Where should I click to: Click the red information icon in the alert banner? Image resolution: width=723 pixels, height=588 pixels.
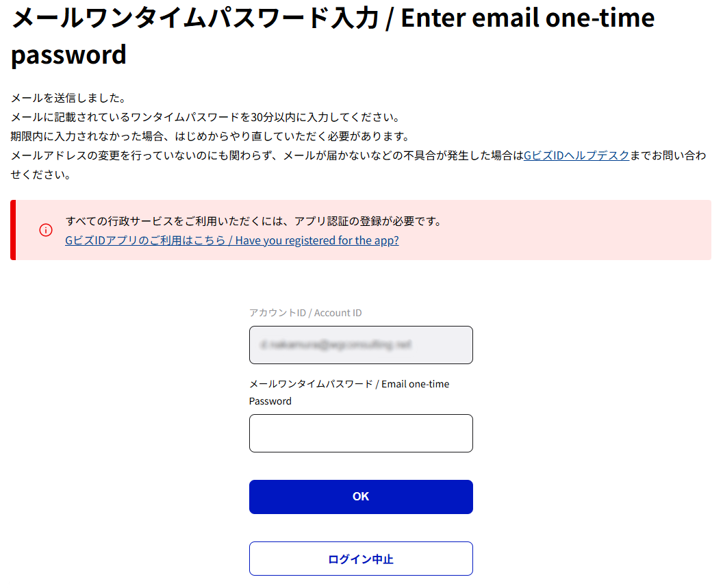pyautogui.click(x=46, y=230)
